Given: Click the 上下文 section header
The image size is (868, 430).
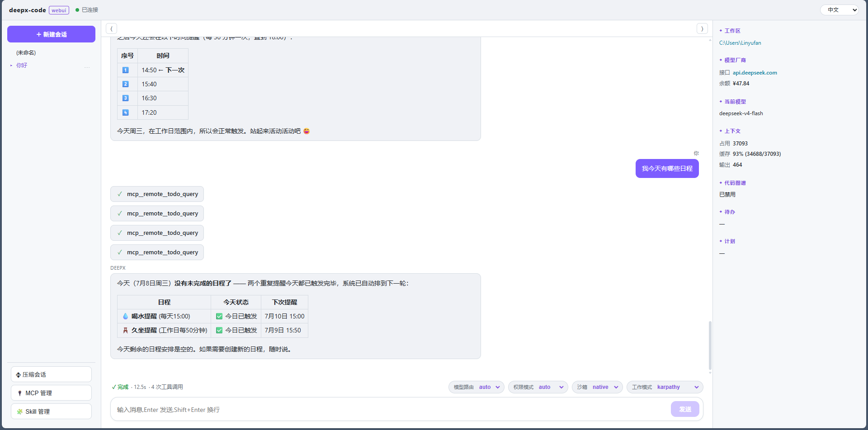Looking at the screenshot, I should tap(732, 131).
